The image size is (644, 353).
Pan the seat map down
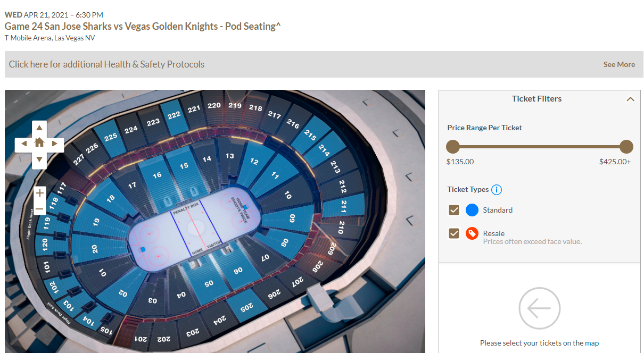(x=39, y=159)
